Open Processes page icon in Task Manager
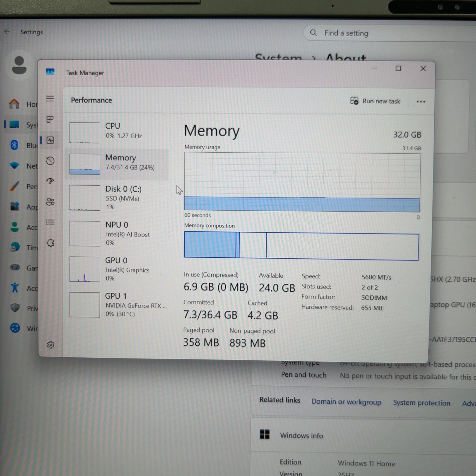This screenshot has width=476, height=476. (50, 119)
